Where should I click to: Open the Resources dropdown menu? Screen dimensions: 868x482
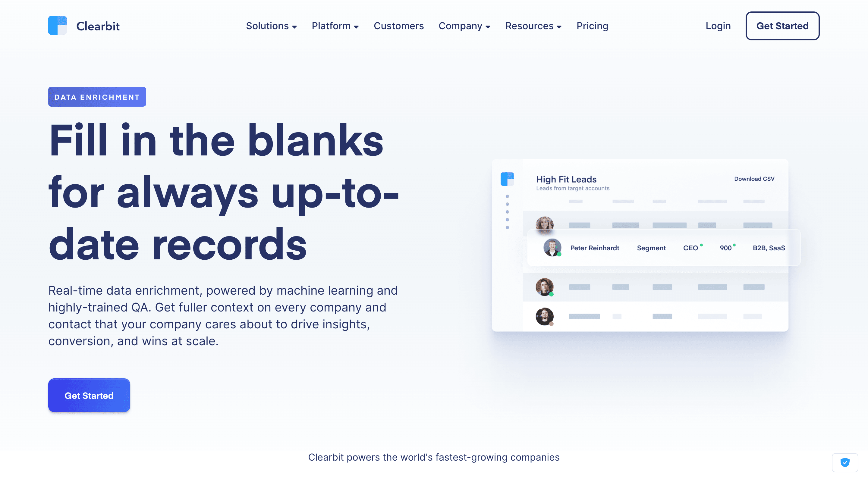pos(533,26)
